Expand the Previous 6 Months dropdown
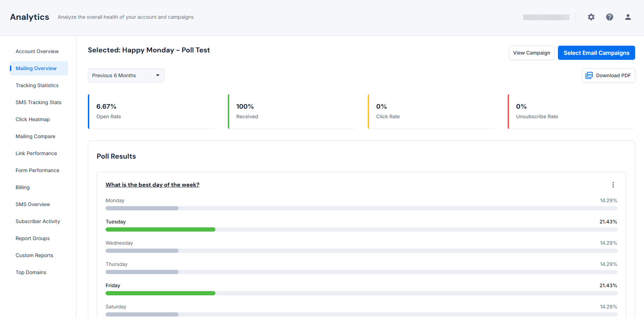 click(x=126, y=75)
